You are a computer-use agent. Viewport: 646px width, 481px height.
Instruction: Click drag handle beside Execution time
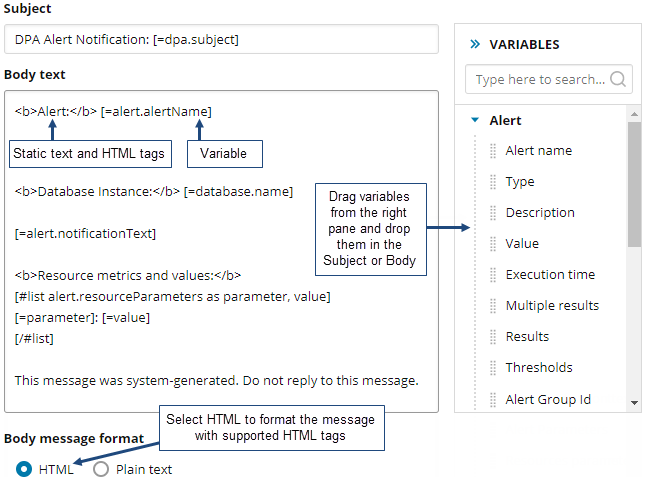tap(492, 275)
